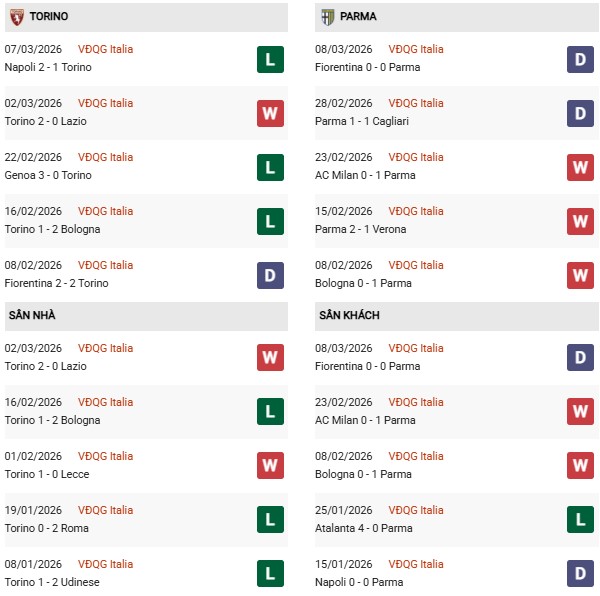Select the SÂN KHÁCH section header
Screen dimensions: 600x596
(x=349, y=316)
